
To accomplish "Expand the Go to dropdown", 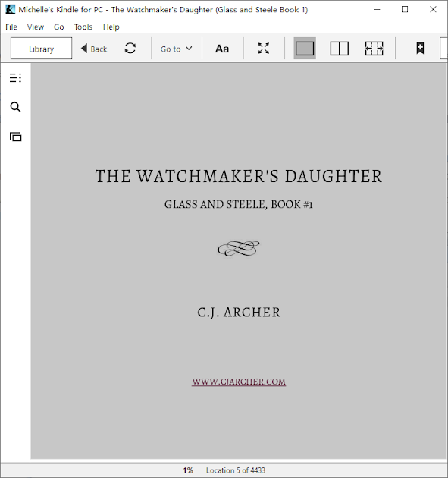I will pos(176,49).
